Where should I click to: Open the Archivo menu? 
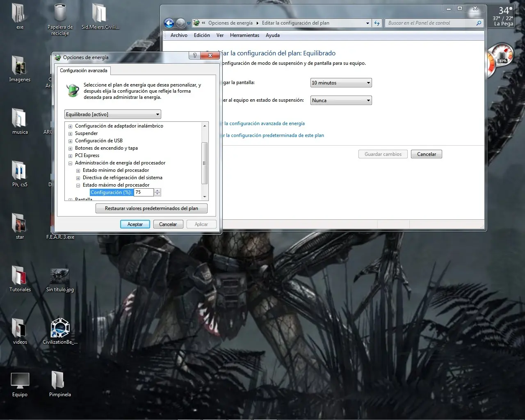click(179, 35)
